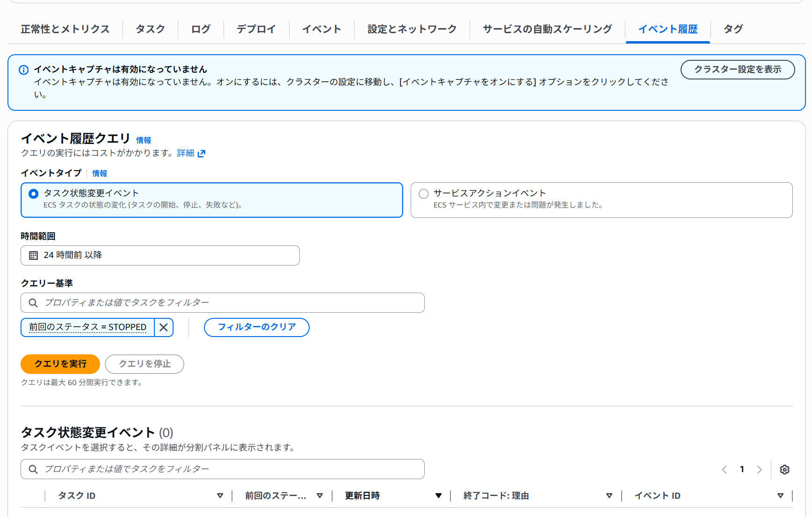Open the 詳細 external link about query cost

tap(186, 153)
